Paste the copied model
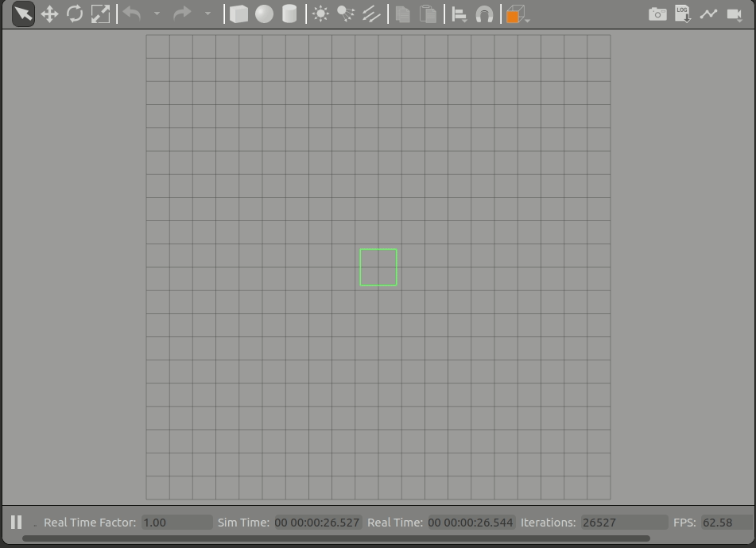The image size is (756, 548). [428, 14]
